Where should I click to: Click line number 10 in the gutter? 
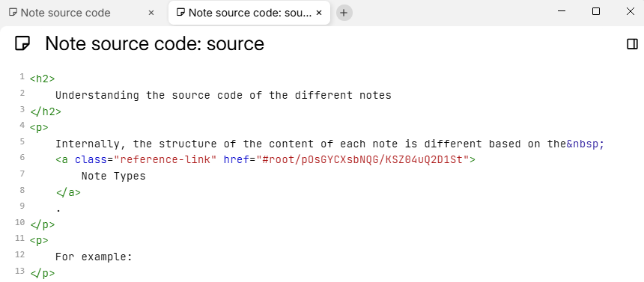pyautogui.click(x=20, y=222)
